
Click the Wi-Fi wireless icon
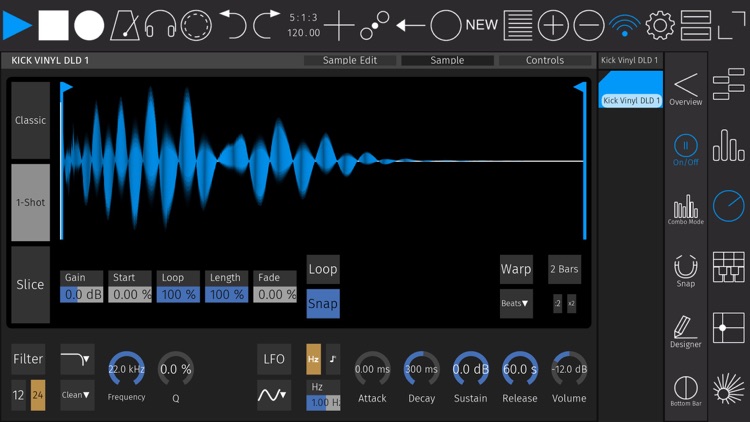click(x=625, y=25)
